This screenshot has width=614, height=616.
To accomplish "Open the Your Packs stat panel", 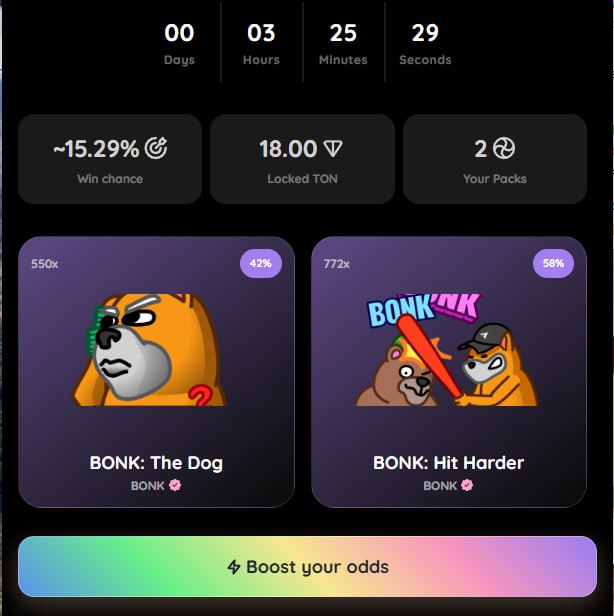I will click(x=495, y=159).
